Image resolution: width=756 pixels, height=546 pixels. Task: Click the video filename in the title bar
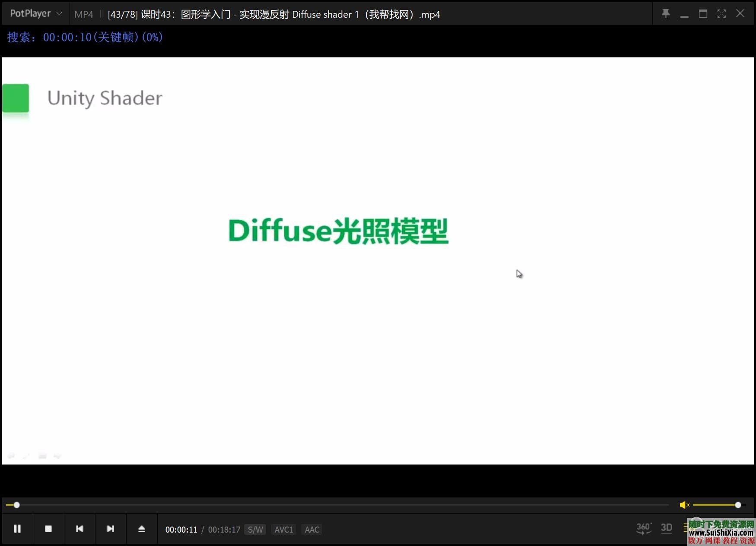point(273,14)
